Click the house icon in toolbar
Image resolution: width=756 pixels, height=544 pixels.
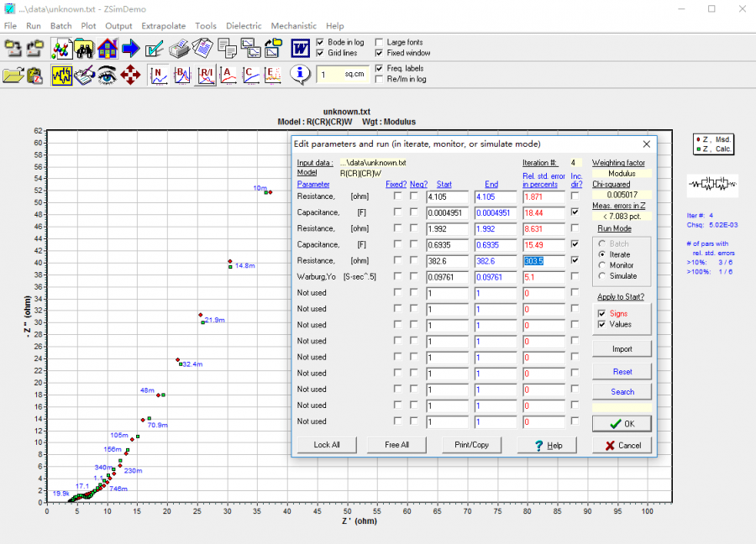[108, 49]
